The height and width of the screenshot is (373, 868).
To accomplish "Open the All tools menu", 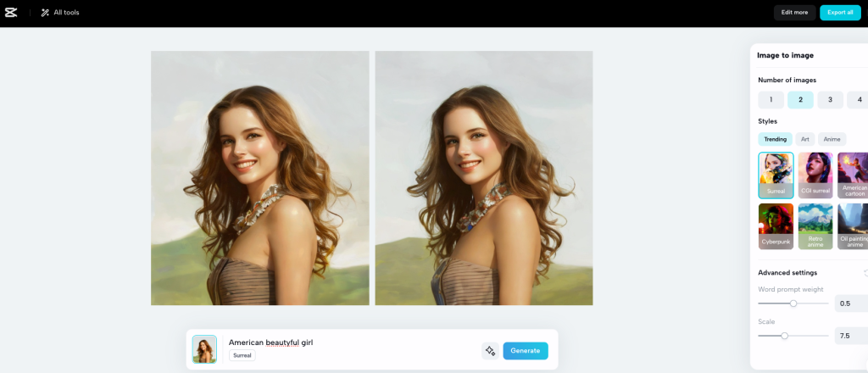I will point(60,13).
